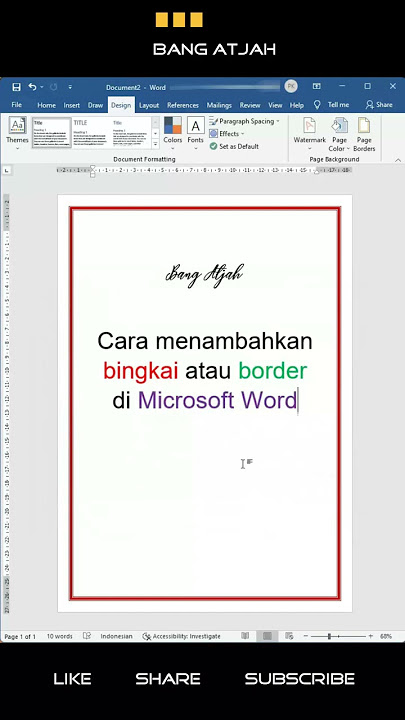Viewport: 405px width, 720px height.
Task: Switch to the Home tab
Action: 46,105
